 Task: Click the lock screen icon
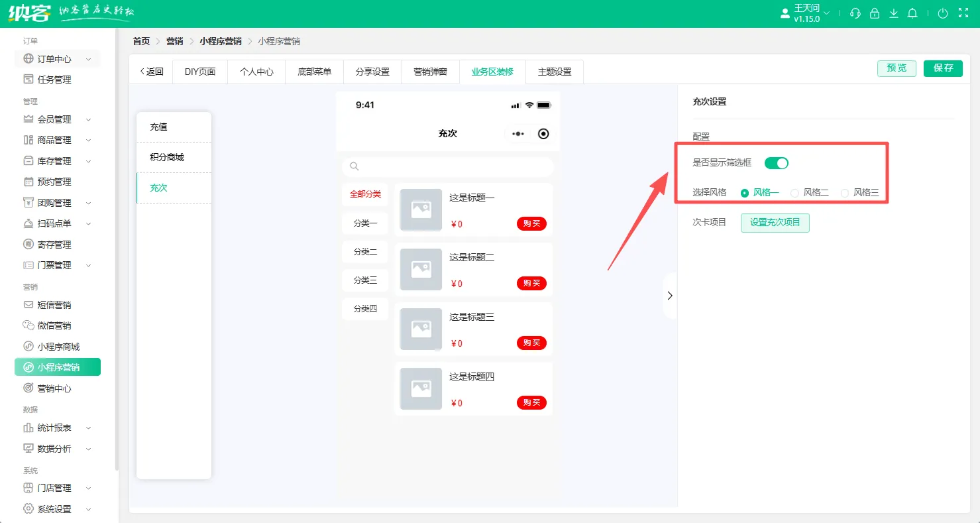[875, 13]
